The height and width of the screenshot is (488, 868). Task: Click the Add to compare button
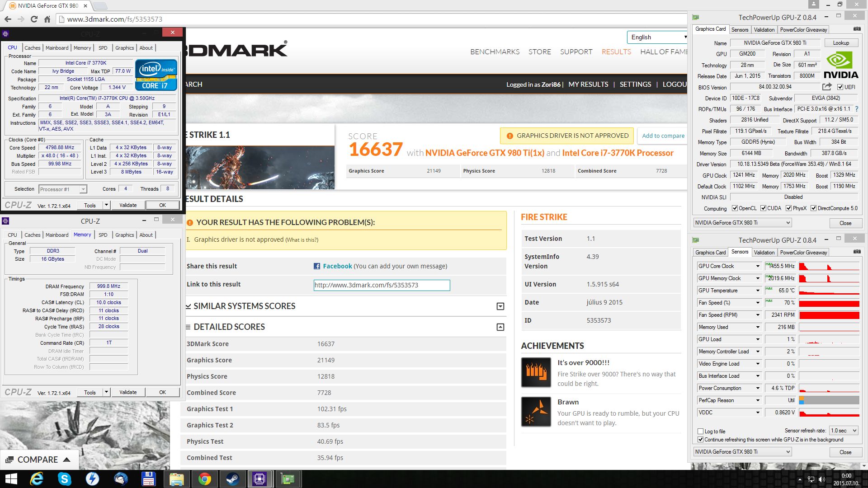click(663, 136)
